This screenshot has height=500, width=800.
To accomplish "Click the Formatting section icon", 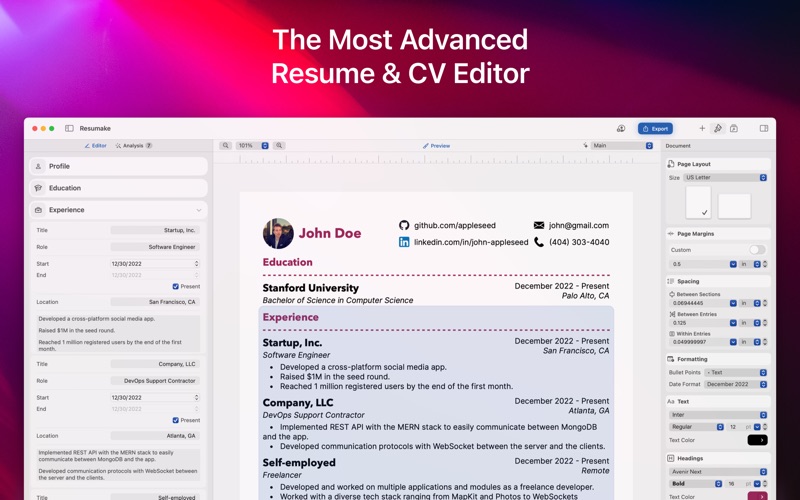I will click(671, 359).
